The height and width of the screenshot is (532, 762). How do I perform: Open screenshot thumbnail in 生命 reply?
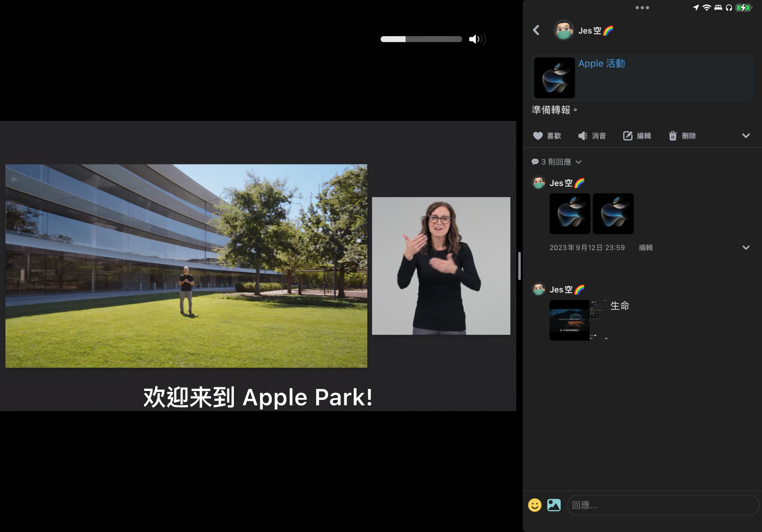click(579, 320)
